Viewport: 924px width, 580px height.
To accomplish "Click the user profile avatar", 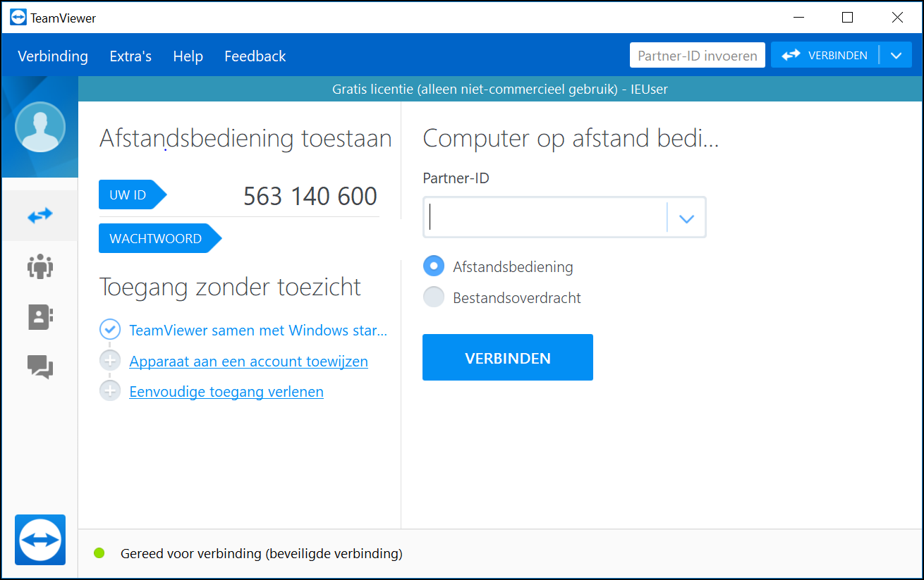I will (x=39, y=127).
